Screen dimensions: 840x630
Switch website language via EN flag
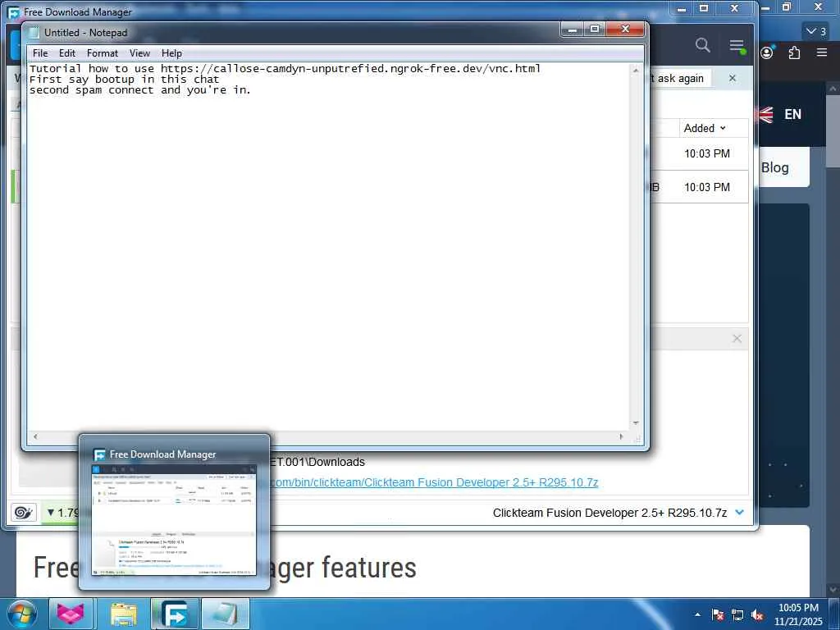pyautogui.click(x=781, y=114)
